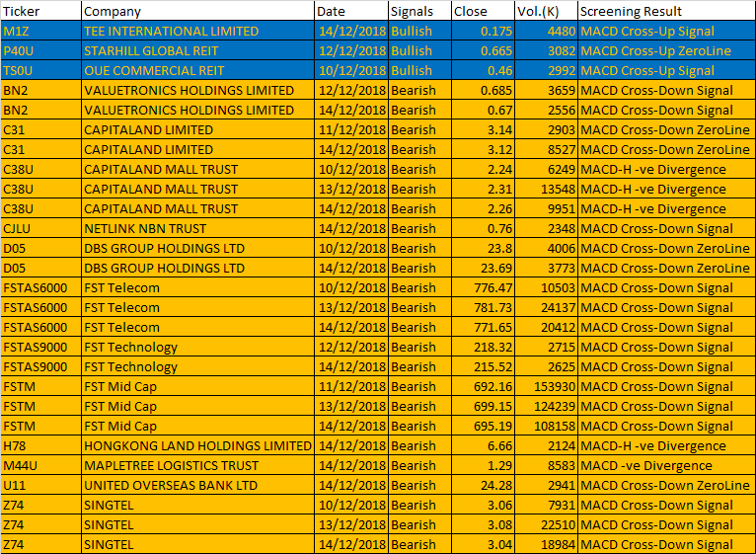Click volume 2625 for FST Technology
The height and width of the screenshot is (554, 756).
(546, 367)
